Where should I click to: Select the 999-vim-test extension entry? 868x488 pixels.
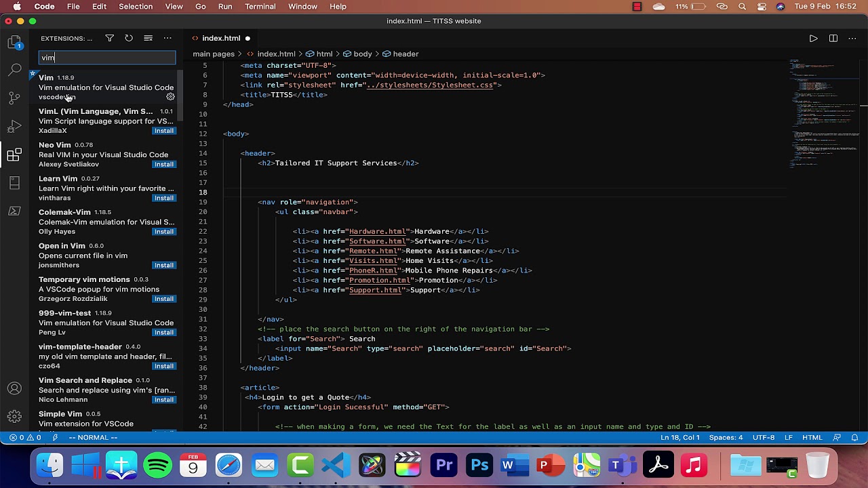click(x=106, y=323)
